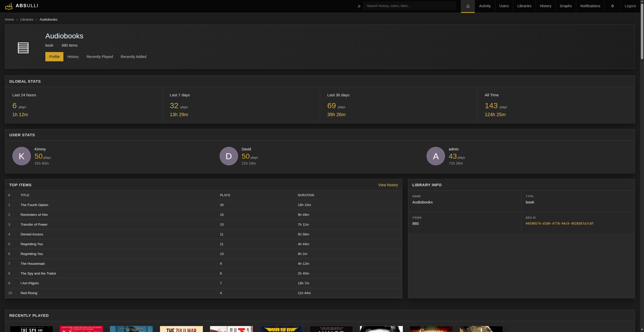644x332 pixels.
Task: Click the 69 plays Last 30 days value
Action: coord(331,106)
